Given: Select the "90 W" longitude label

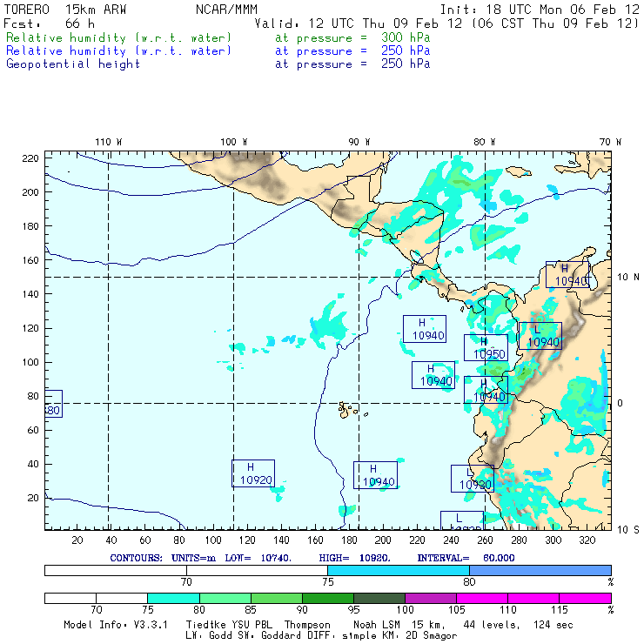Looking at the screenshot, I should (x=359, y=142).
